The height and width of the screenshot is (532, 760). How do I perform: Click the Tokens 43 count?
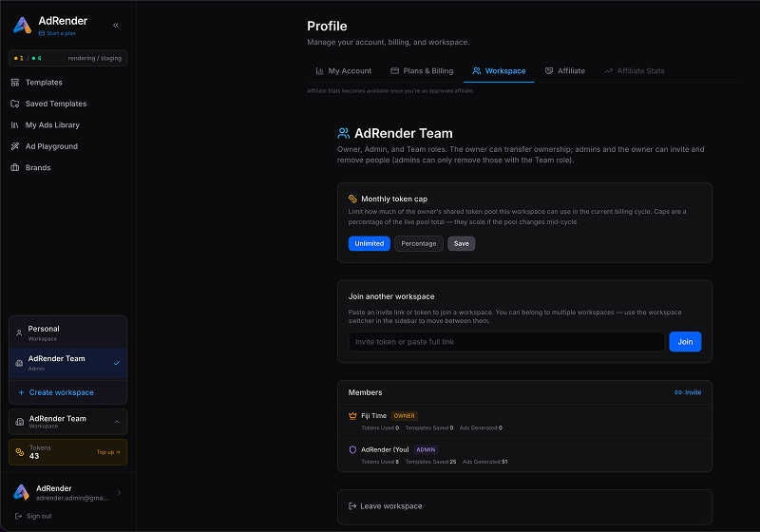coord(34,456)
